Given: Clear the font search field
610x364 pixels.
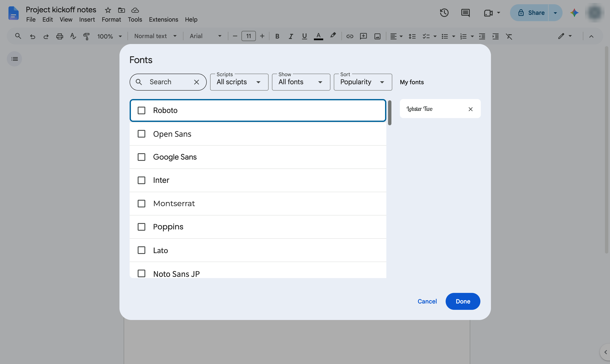Looking at the screenshot, I should [196, 82].
